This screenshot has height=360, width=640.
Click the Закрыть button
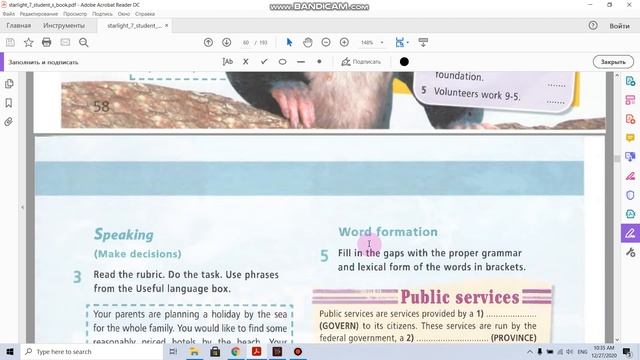[613, 62]
